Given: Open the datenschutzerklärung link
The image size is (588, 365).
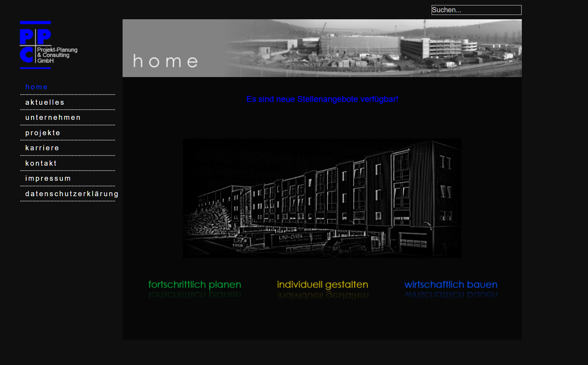Looking at the screenshot, I should 71,194.
